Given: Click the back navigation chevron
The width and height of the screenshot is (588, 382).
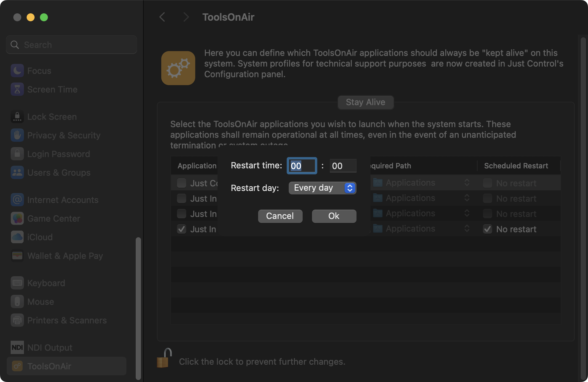Looking at the screenshot, I should click(x=162, y=17).
